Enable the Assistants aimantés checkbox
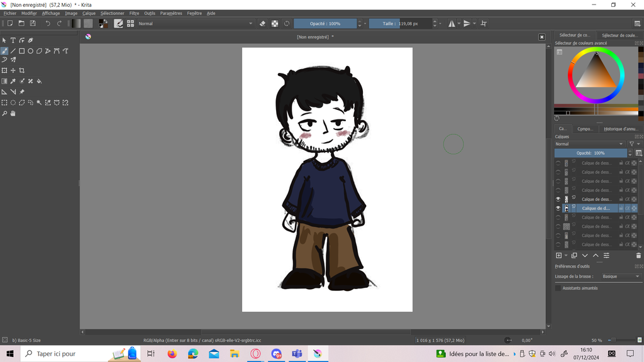Viewport: 644px width, 362px height. pos(558,288)
